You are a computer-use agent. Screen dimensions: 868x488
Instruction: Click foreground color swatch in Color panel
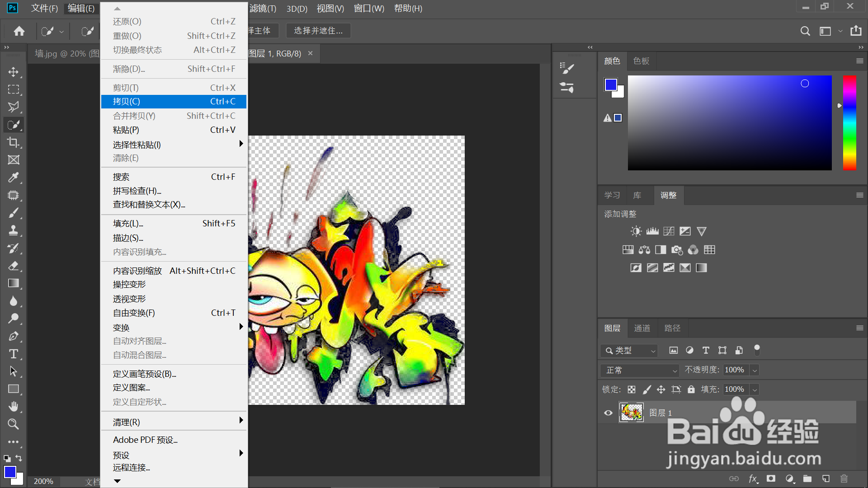click(x=611, y=84)
